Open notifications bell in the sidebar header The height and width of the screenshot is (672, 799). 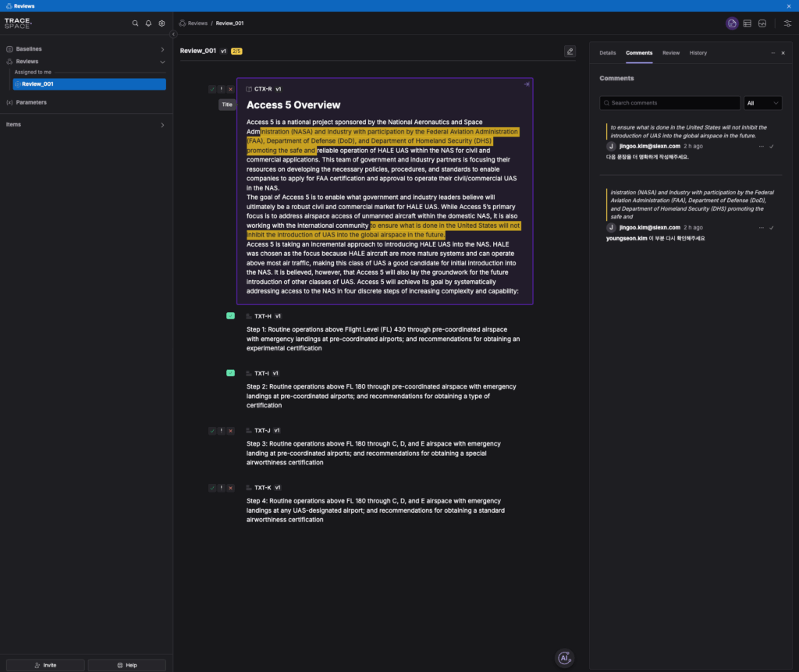click(x=148, y=23)
